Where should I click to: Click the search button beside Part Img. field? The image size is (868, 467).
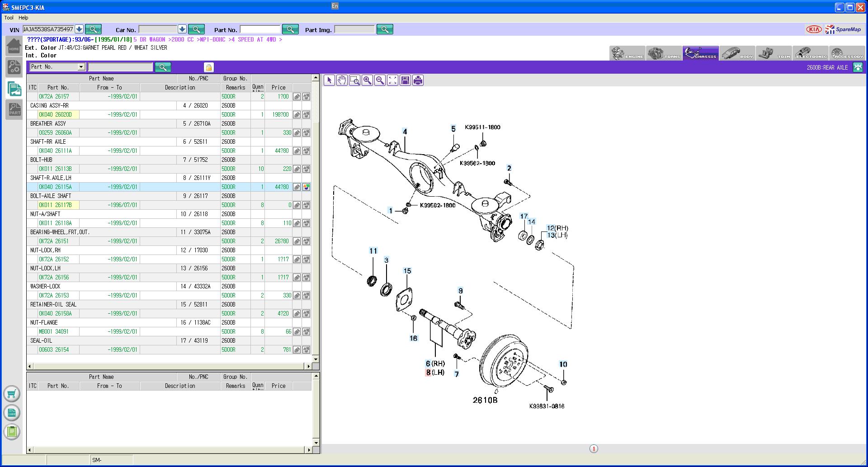(385, 29)
